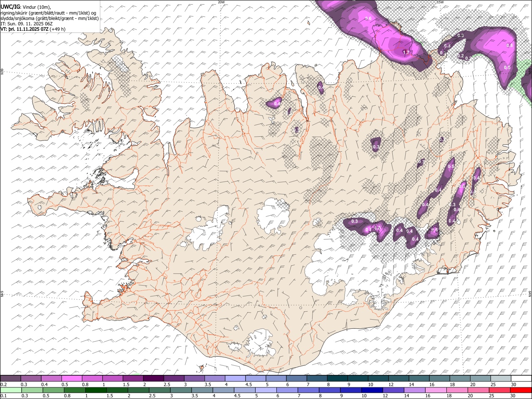Select the light violet swatch starting at 14, lower legend
The image size is (532, 399).
(x=414, y=390)
